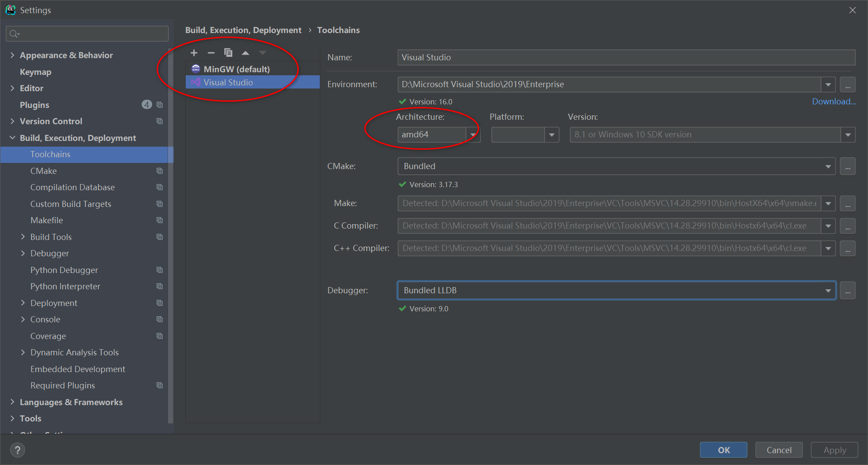
Task: Click the help question mark icon
Action: click(x=17, y=450)
